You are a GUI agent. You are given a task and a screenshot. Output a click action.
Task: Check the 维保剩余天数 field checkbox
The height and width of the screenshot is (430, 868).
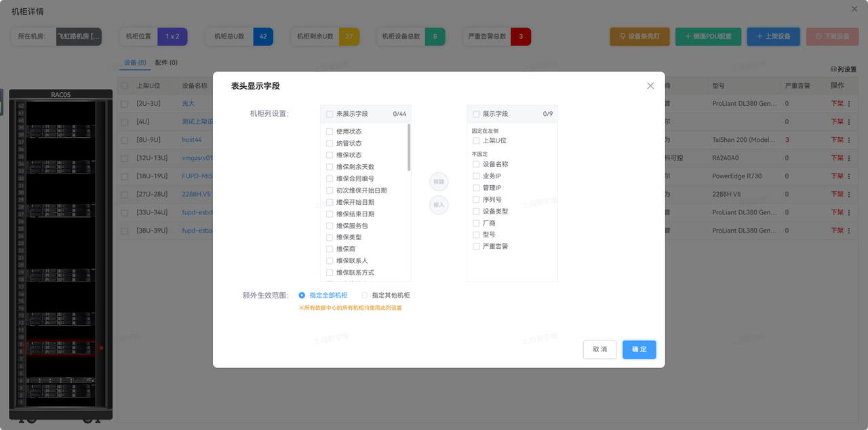pyautogui.click(x=330, y=167)
